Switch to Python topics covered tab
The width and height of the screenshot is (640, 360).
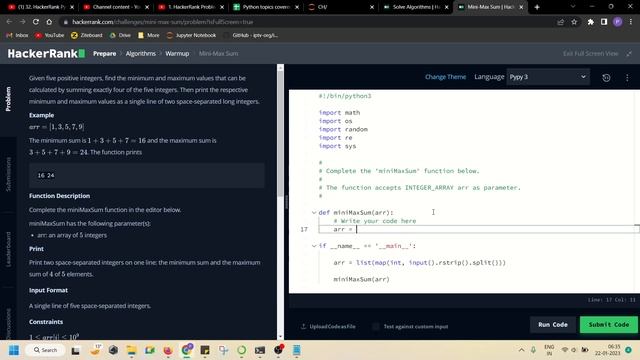click(266, 7)
